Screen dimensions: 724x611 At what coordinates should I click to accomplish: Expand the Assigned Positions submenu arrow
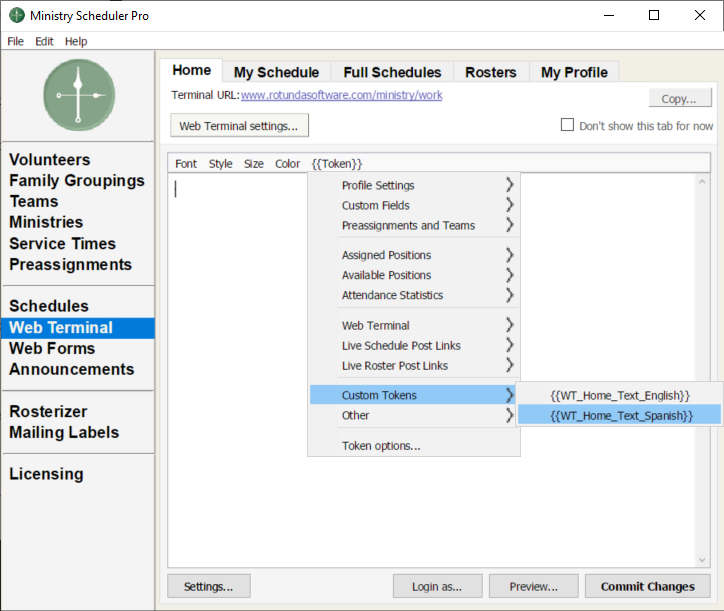tap(509, 255)
